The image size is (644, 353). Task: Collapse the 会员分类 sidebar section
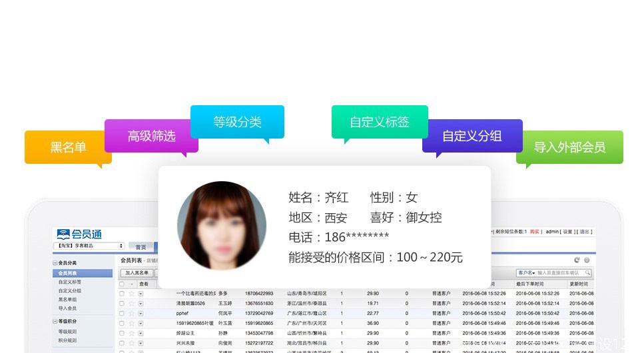[x=55, y=263]
